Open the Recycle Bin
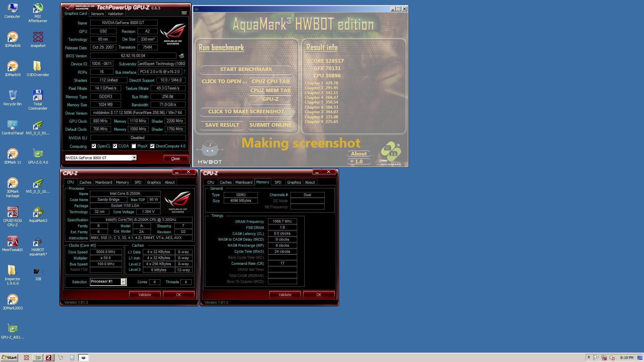Viewport: 644px width, 362px height. [12, 98]
